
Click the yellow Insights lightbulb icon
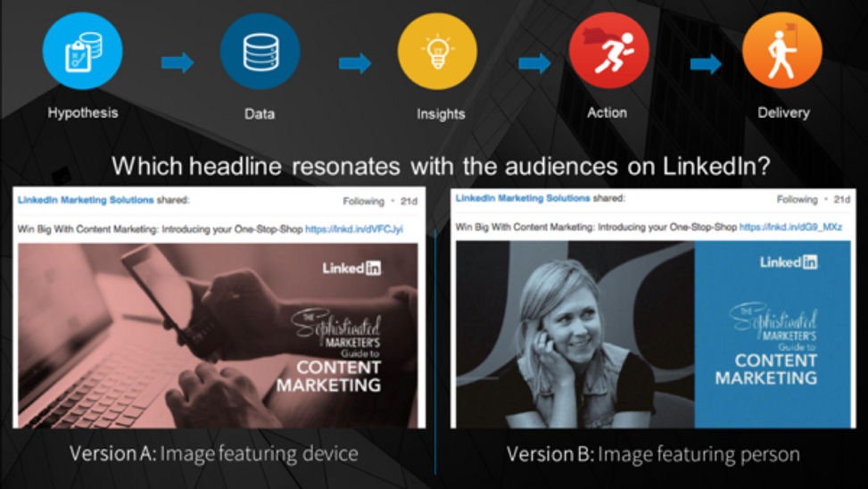437,52
